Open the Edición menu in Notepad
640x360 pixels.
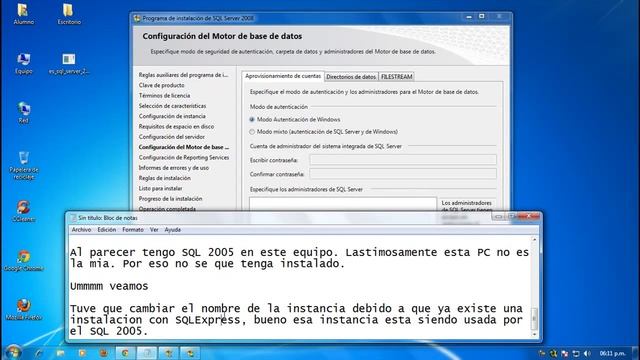point(107,230)
